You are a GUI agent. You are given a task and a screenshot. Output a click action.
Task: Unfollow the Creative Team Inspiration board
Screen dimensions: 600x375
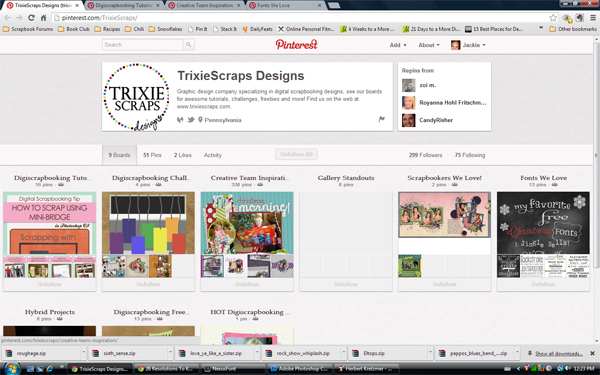coord(247,284)
